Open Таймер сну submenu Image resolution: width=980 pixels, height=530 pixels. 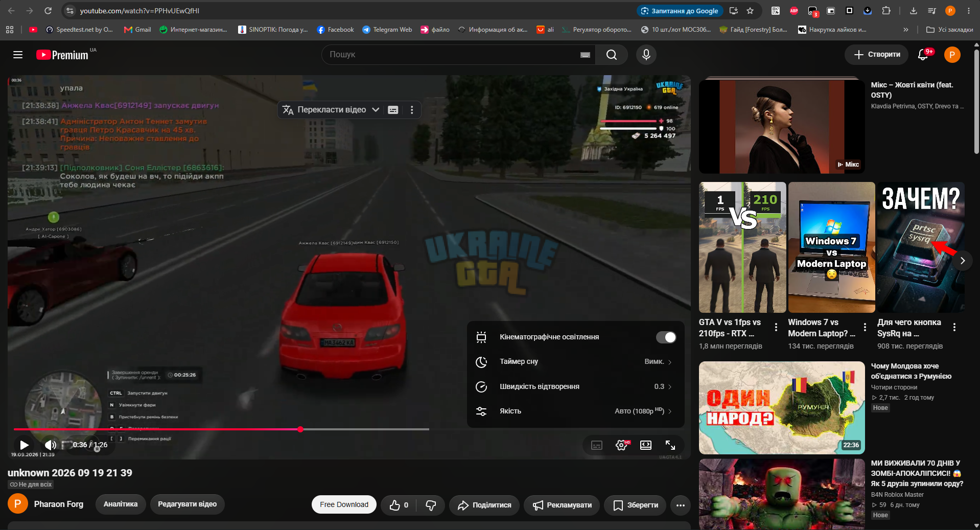[576, 362]
